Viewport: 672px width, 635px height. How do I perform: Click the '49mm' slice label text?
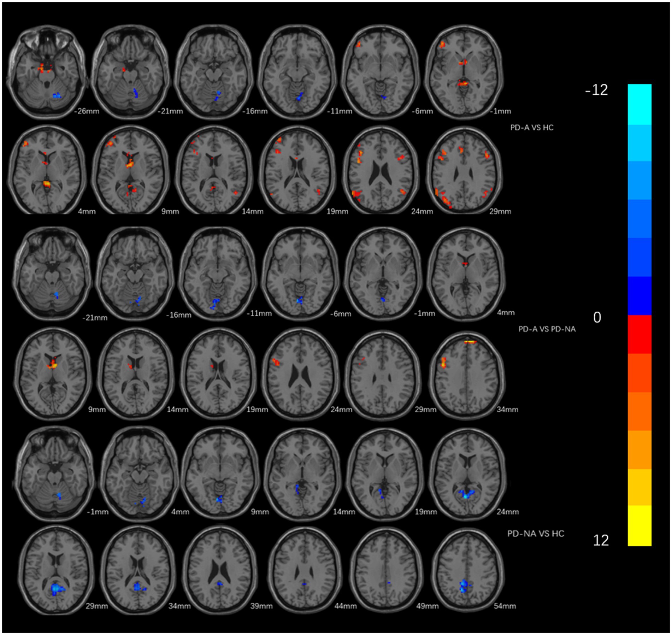(427, 606)
